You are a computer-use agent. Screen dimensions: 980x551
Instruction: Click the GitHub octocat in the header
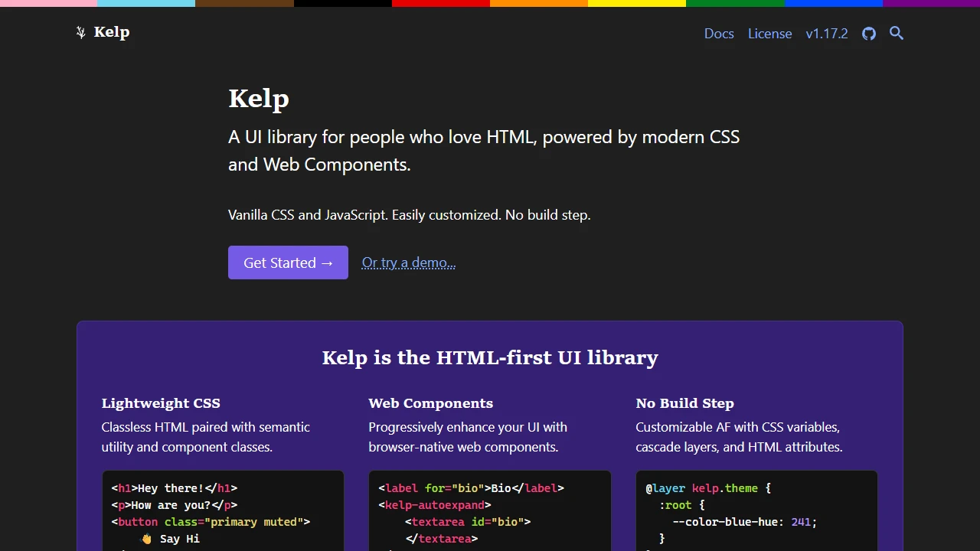[x=868, y=34]
